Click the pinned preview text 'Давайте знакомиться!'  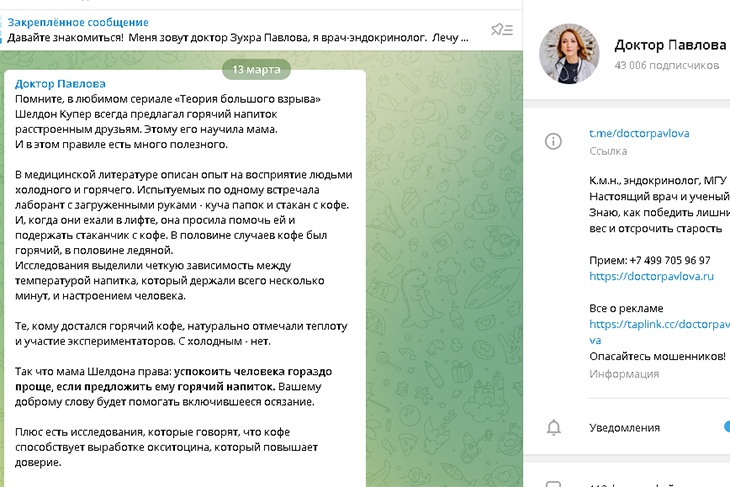click(66, 38)
